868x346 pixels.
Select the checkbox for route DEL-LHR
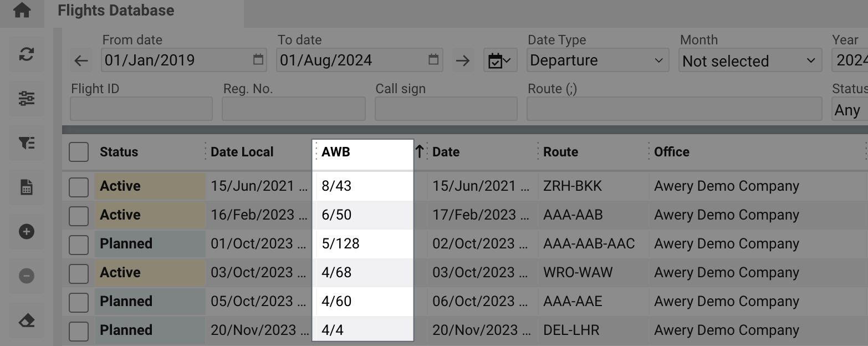tap(79, 330)
